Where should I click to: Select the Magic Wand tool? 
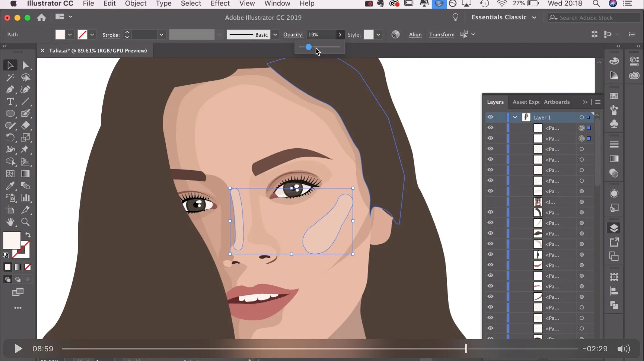[x=10, y=77]
